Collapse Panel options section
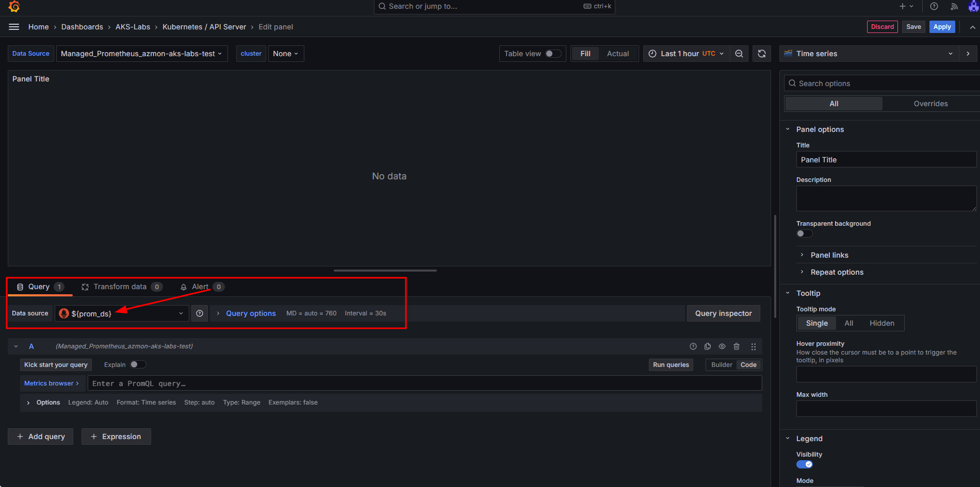Image resolution: width=980 pixels, height=487 pixels. click(788, 129)
